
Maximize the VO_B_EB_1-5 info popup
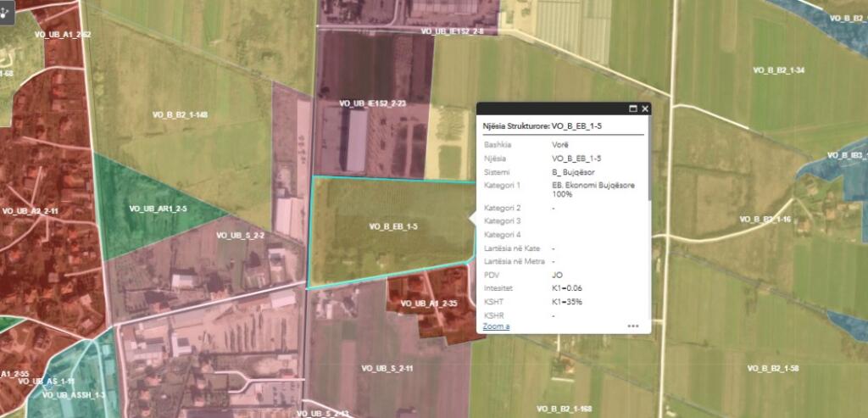632,109
